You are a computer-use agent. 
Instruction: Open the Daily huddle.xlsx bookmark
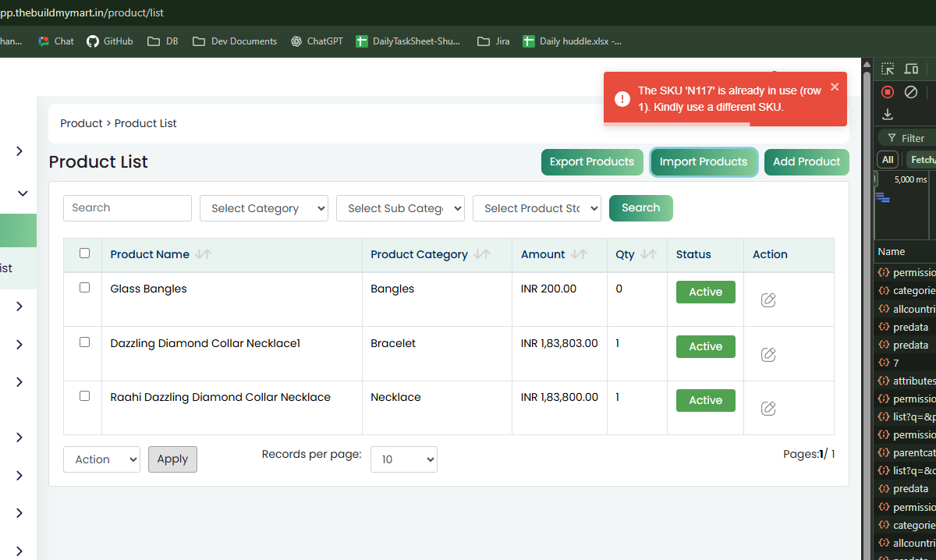(573, 41)
